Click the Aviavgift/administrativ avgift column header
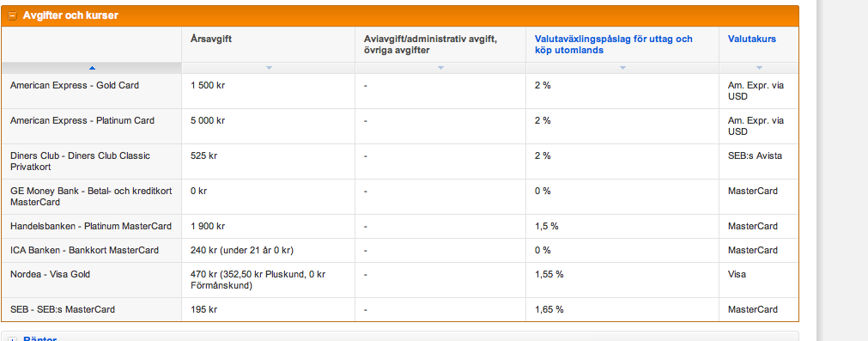 tap(433, 45)
